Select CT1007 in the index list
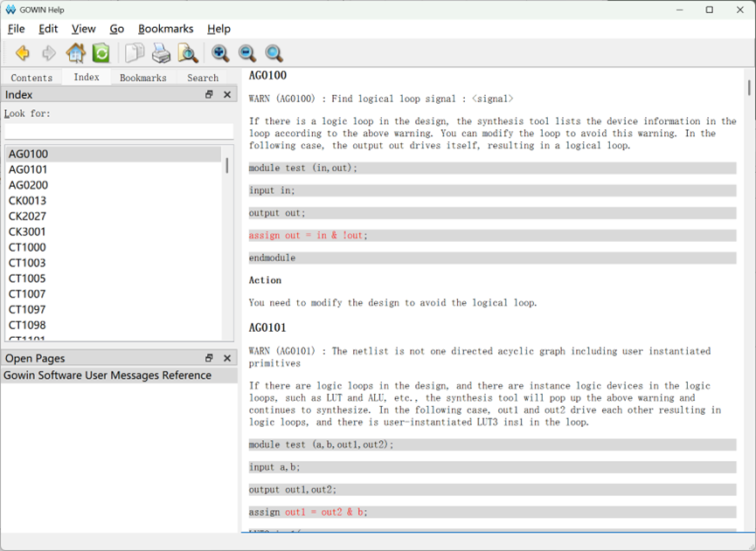This screenshot has height=551, width=756. 114,293
